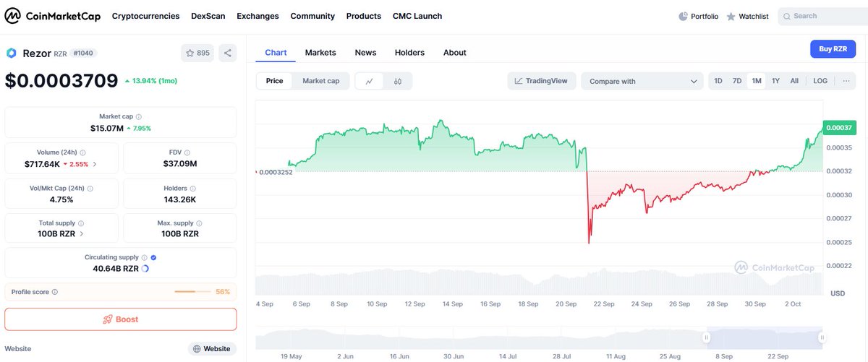This screenshot has width=868, height=362.
Task: Select the line chart style icon
Action: coord(369,81)
